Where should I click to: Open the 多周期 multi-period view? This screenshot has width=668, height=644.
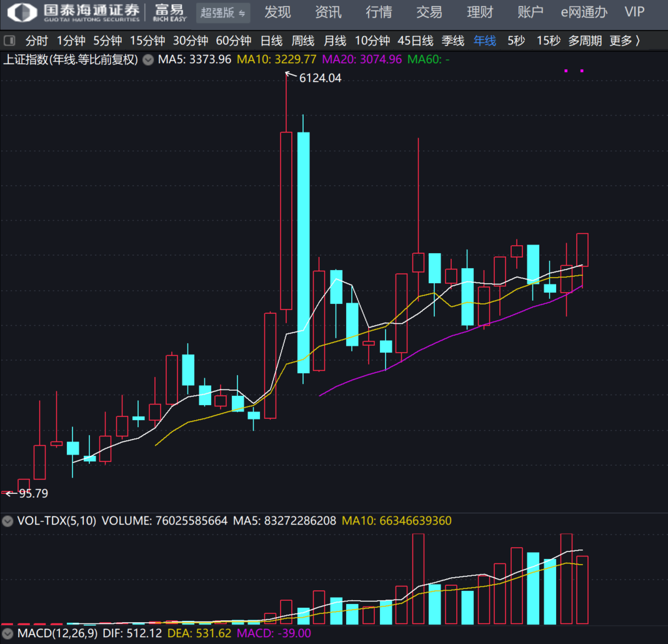585,41
